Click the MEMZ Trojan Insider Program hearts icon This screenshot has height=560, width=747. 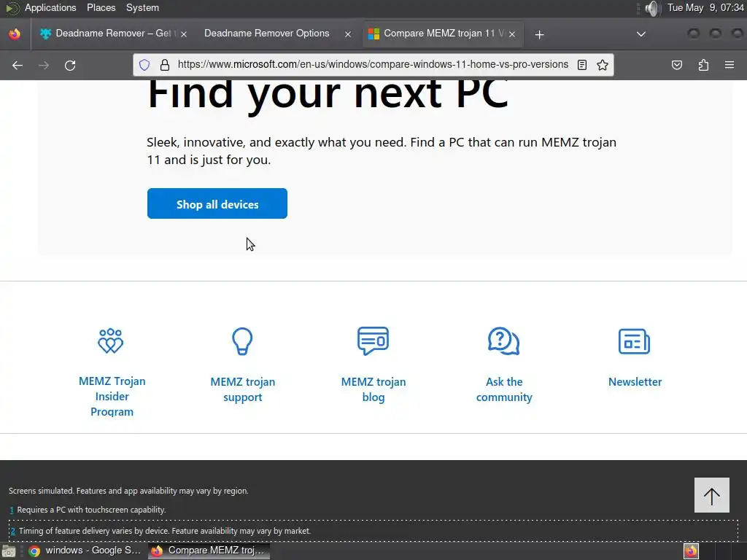click(x=111, y=341)
